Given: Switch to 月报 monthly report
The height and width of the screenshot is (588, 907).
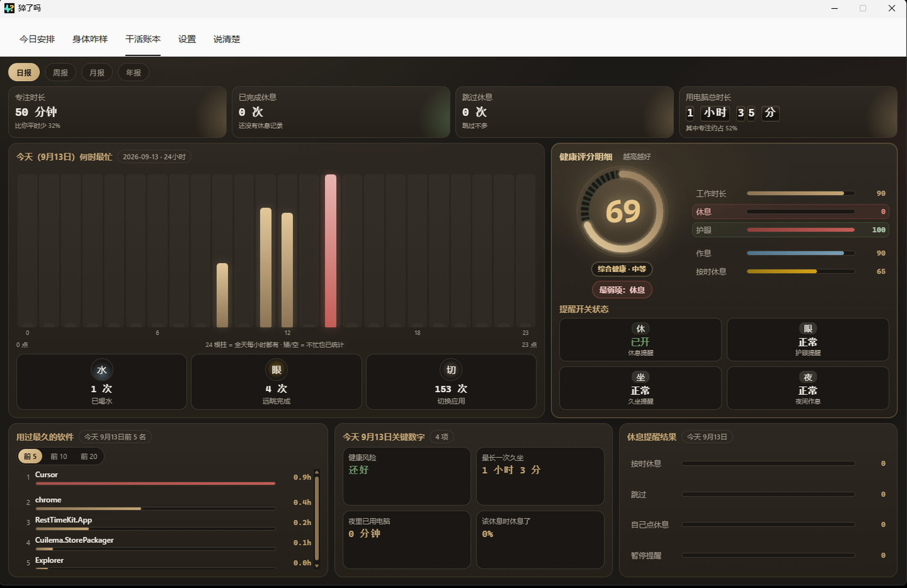Looking at the screenshot, I should (x=97, y=73).
